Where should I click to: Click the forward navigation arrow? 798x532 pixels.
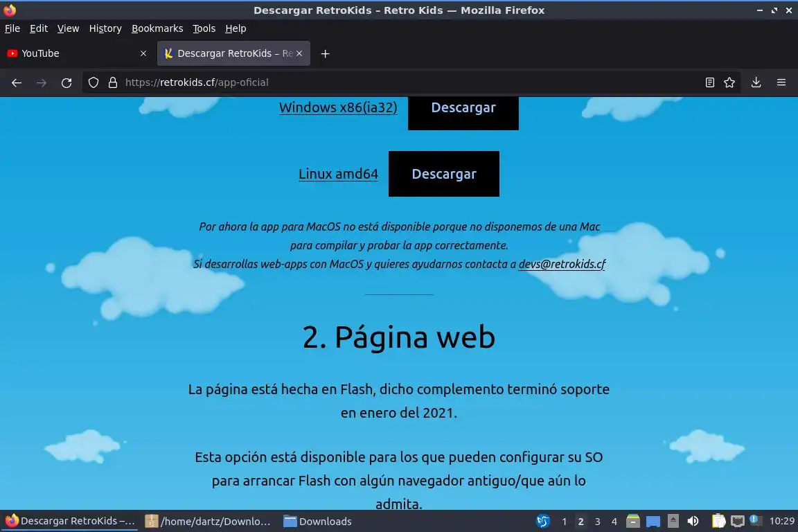point(42,82)
